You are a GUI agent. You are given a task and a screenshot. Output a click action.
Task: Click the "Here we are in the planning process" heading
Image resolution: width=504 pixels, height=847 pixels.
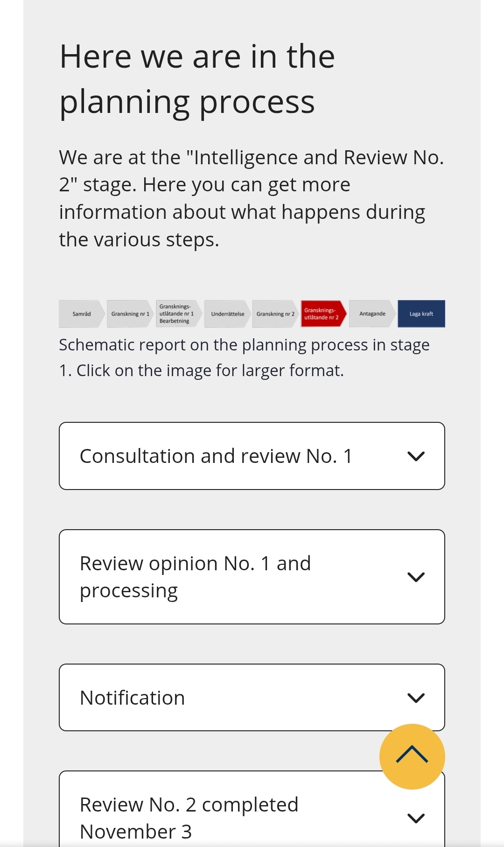[x=197, y=79]
